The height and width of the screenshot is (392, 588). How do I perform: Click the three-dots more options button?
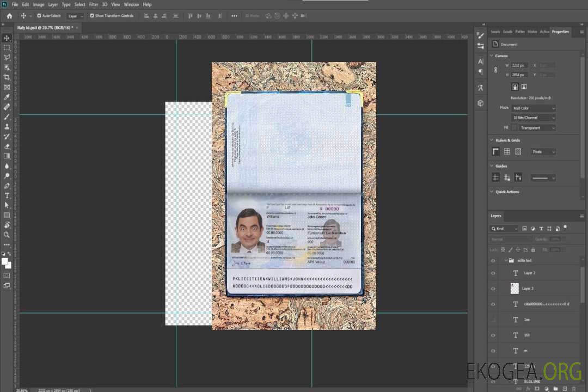tap(234, 16)
